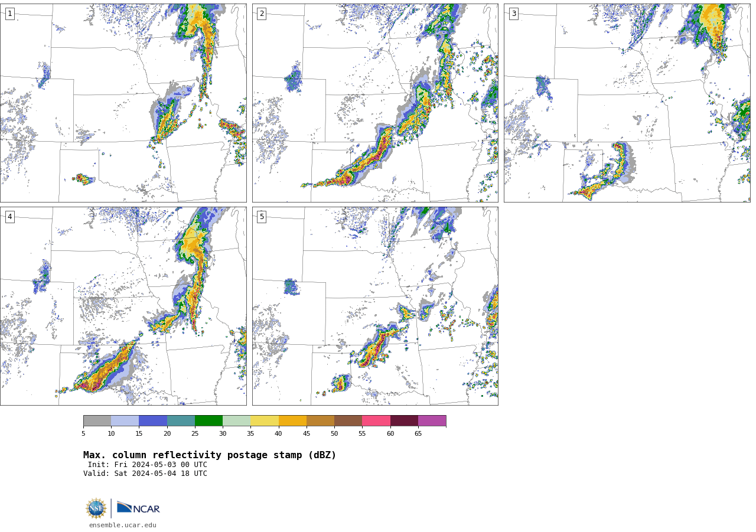The image size is (756, 532).
Task: Click the dark green 25-30 dBZ swatch
Action: (208, 420)
